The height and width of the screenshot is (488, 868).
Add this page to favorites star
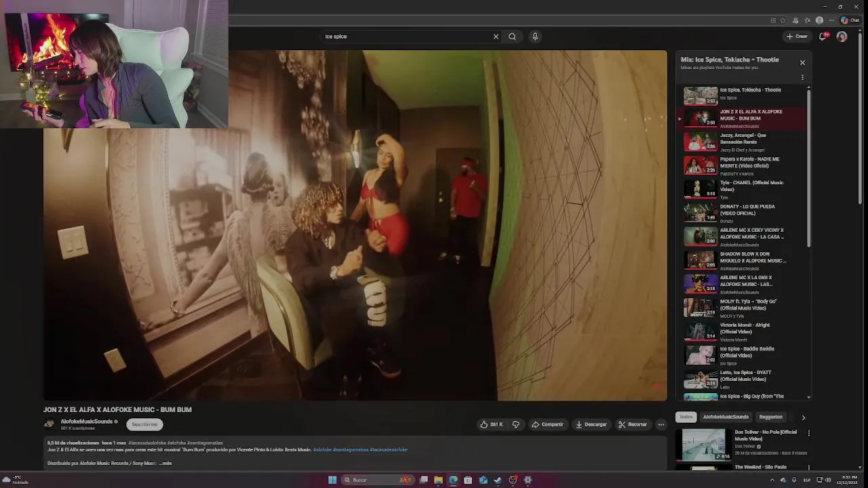click(x=783, y=20)
